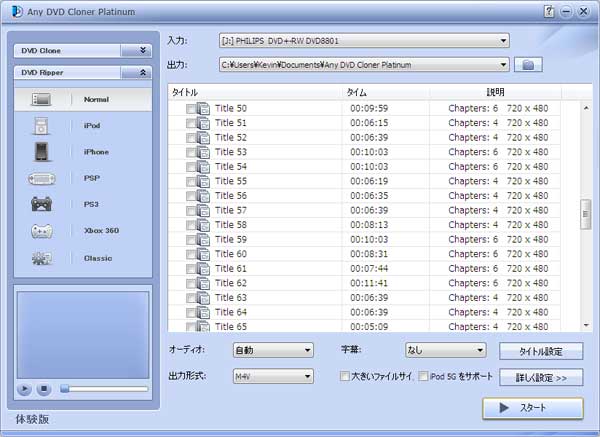The height and width of the screenshot is (437, 600).
Task: Click the video preview area
Action: (x=83, y=335)
